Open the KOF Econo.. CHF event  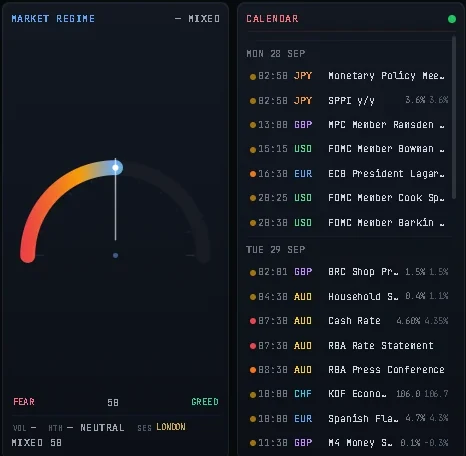[349, 394]
